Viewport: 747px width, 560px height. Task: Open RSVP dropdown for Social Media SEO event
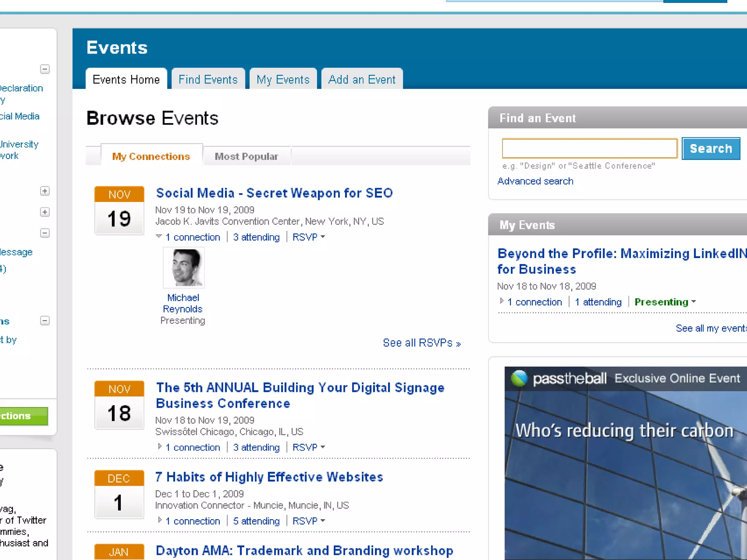pyautogui.click(x=309, y=237)
